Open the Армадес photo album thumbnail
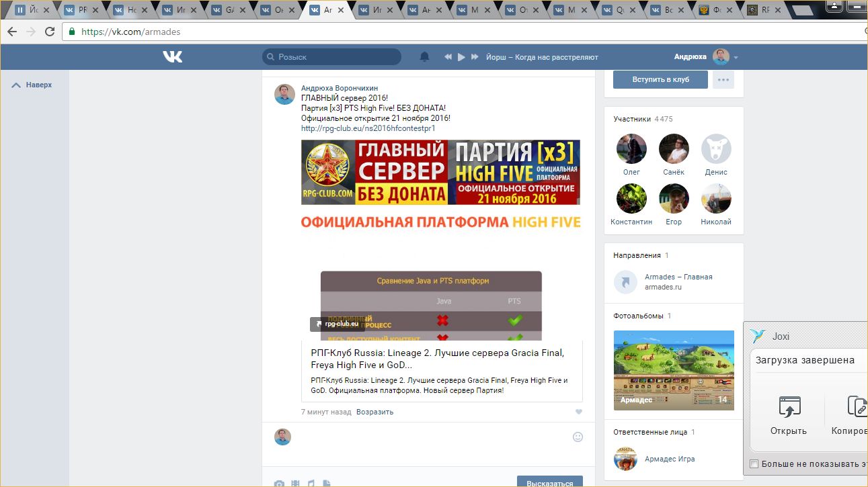 674,370
